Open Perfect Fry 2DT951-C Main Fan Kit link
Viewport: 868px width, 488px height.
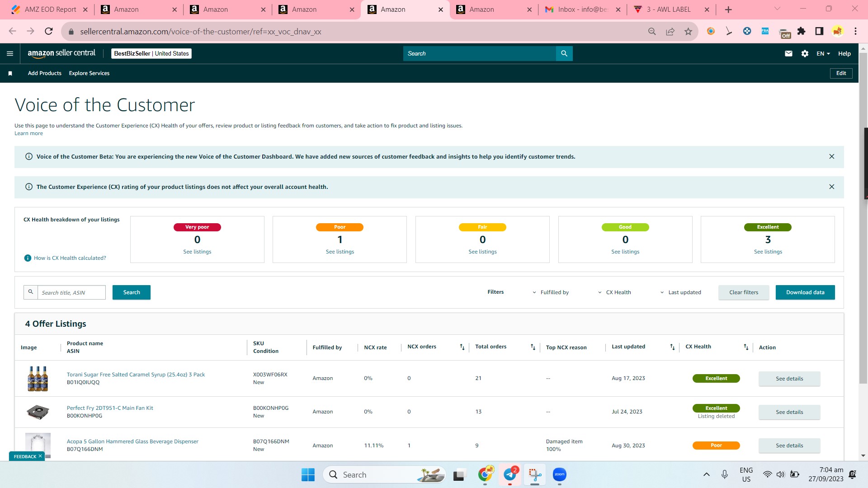(x=110, y=408)
